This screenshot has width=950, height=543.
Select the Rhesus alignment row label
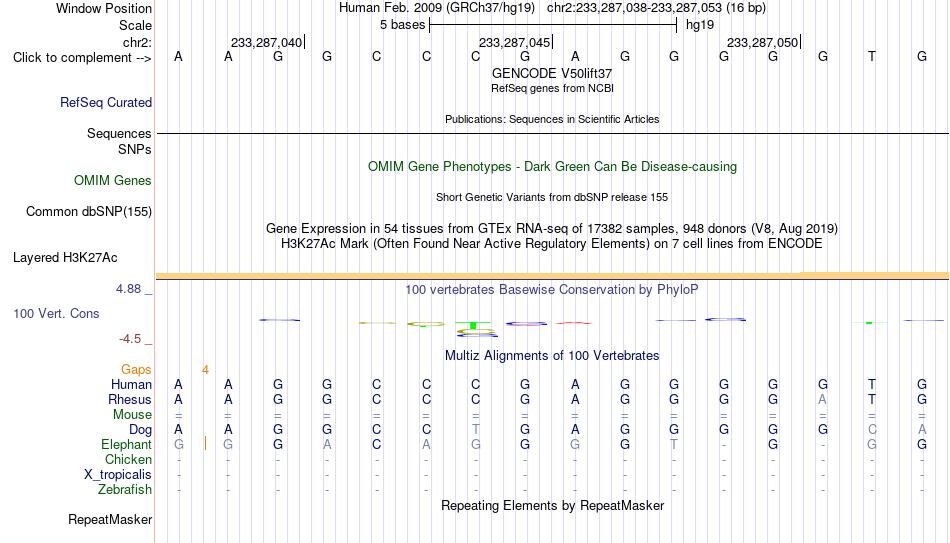[130, 400]
